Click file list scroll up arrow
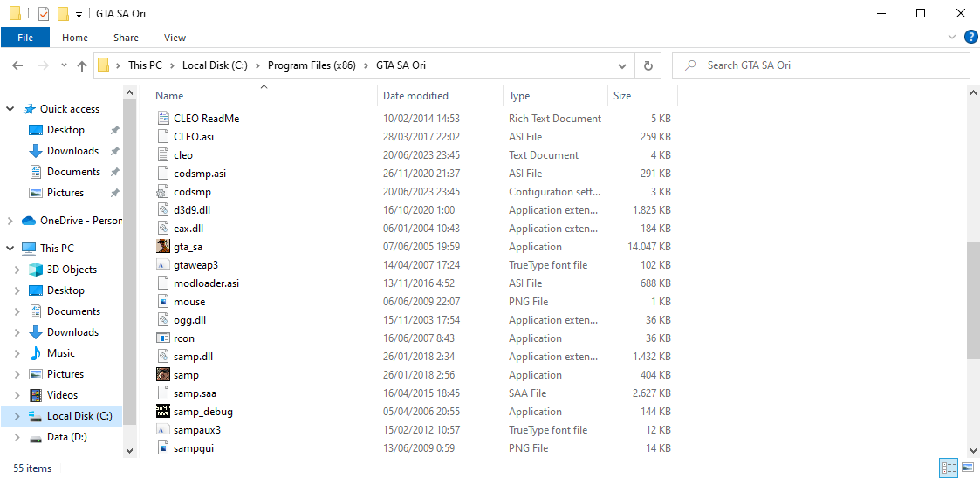 click(973, 92)
